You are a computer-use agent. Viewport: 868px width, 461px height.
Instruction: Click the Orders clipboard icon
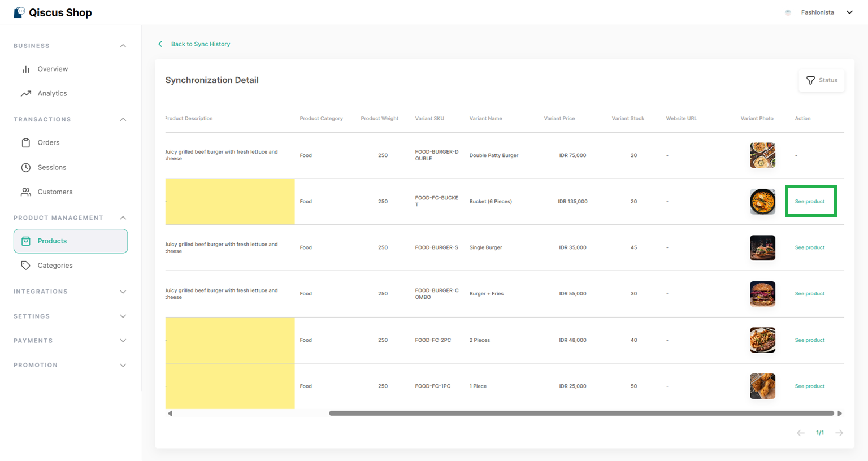[25, 143]
